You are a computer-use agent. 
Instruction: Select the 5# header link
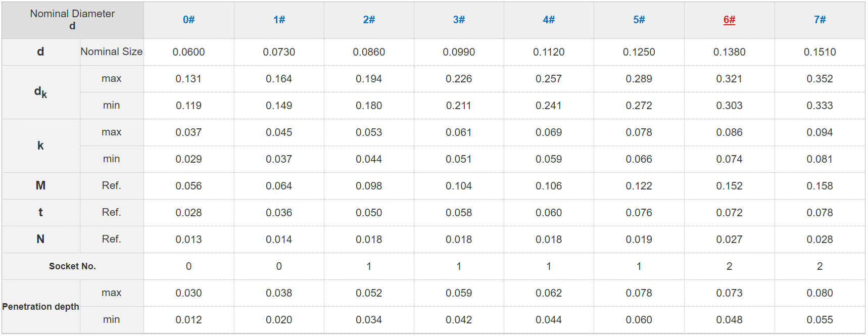(639, 20)
